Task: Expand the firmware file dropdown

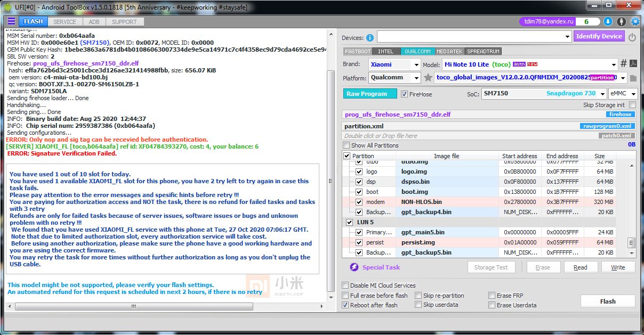Action: click(623, 78)
